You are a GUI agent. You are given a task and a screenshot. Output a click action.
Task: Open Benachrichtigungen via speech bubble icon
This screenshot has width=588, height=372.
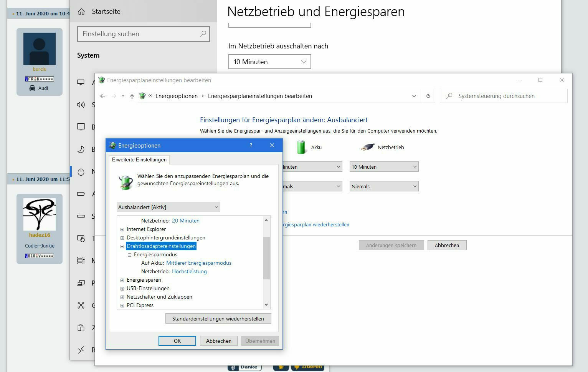[x=81, y=127]
